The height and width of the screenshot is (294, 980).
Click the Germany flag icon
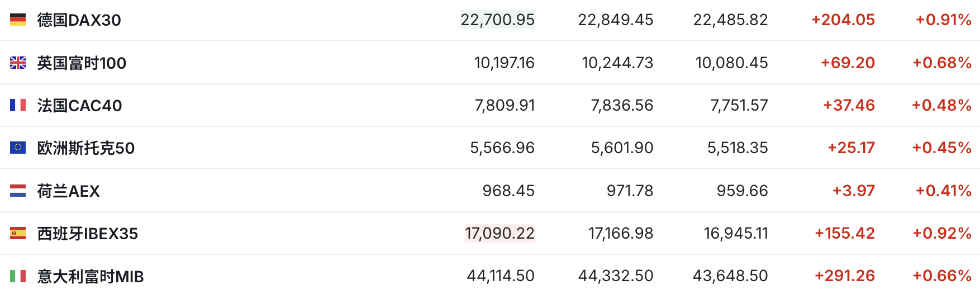[x=18, y=20]
